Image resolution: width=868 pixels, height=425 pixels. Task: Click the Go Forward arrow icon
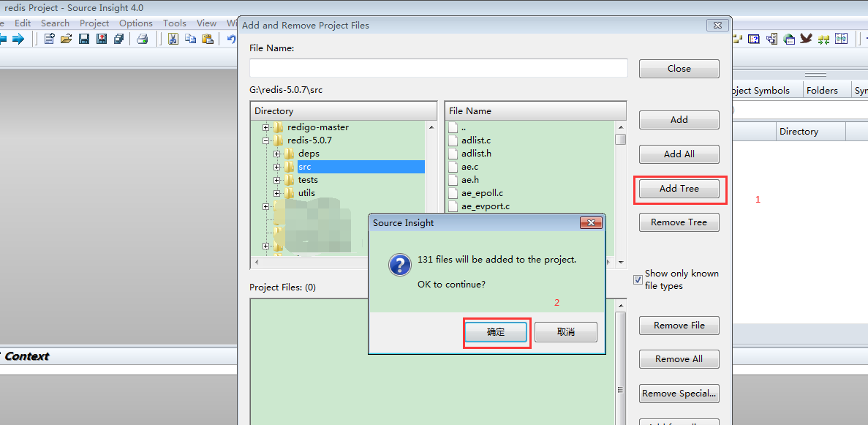click(x=18, y=39)
